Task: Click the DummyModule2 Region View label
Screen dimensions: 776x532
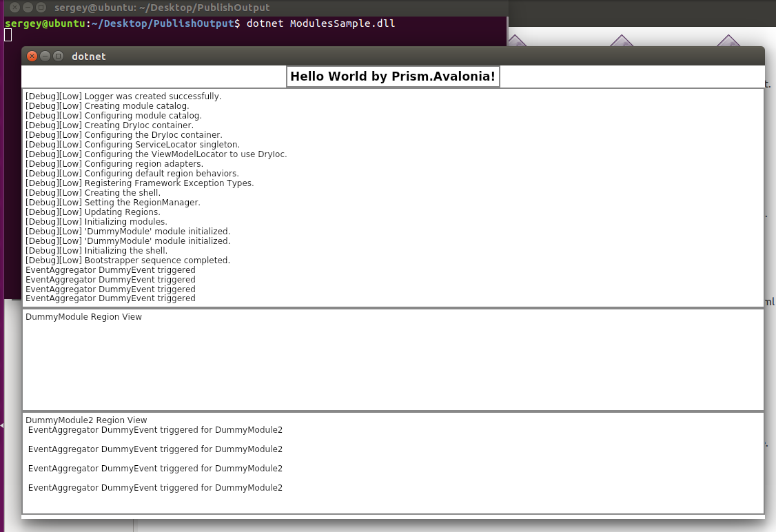Action: point(86,420)
